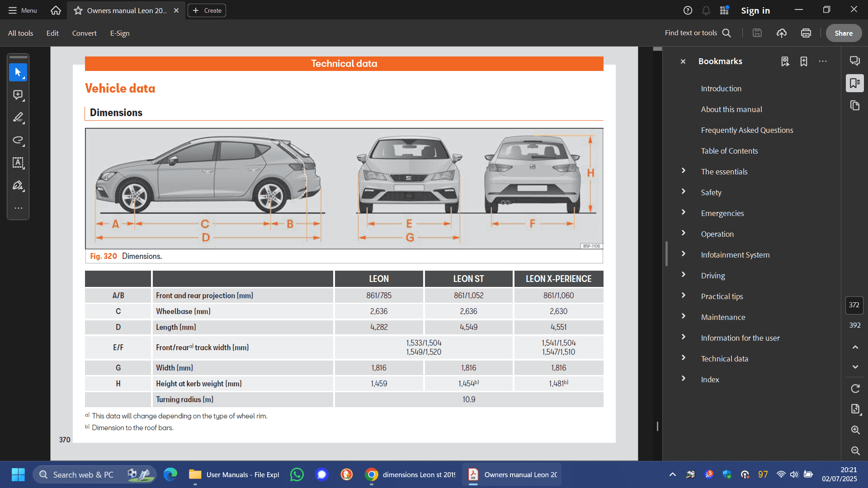Expand the Driving bookmark
The width and height of the screenshot is (868, 488).
[684, 275]
